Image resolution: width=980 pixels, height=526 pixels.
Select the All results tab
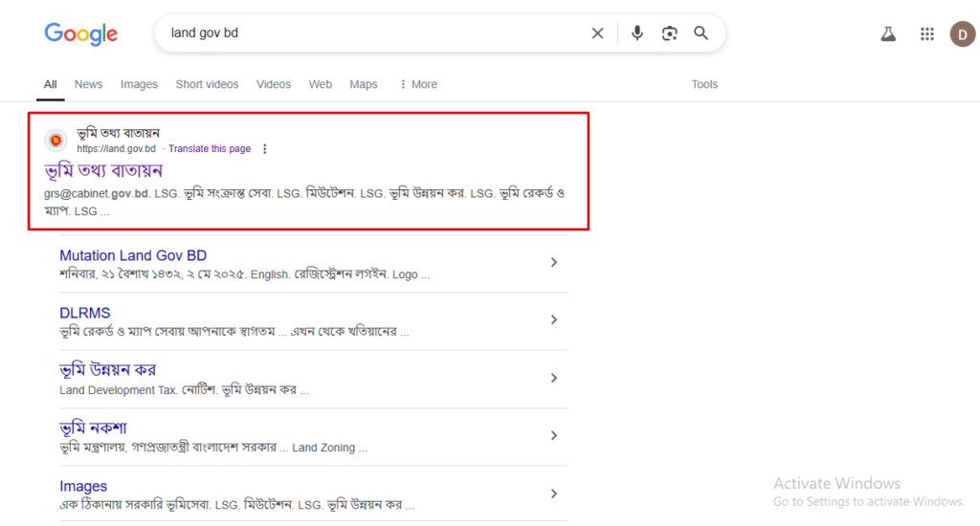click(51, 84)
